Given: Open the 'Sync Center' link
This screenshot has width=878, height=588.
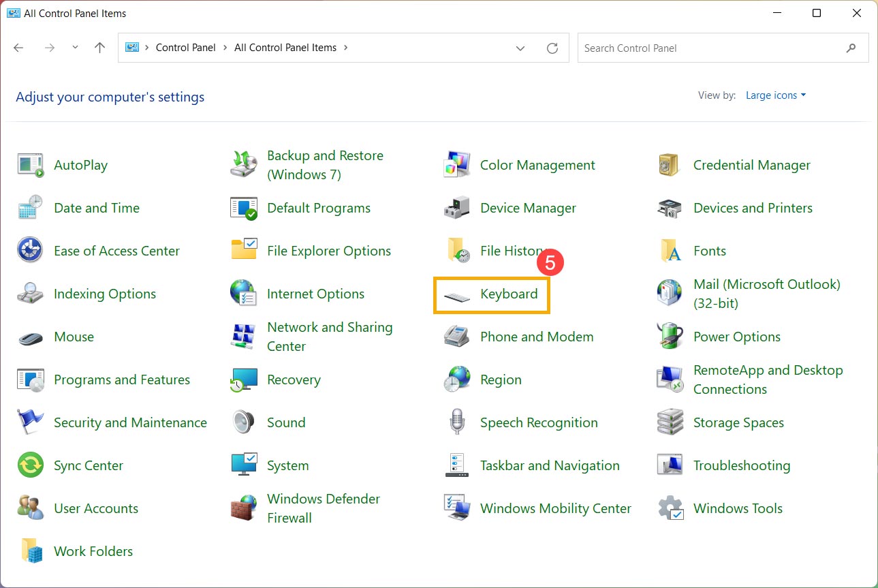Looking at the screenshot, I should pyautogui.click(x=89, y=465).
